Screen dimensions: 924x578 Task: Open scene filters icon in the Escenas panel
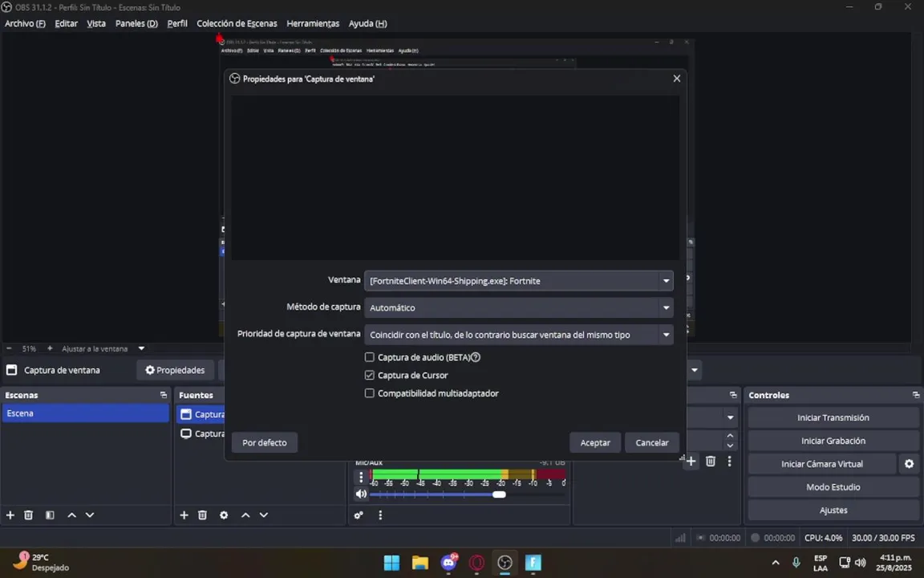pyautogui.click(x=50, y=515)
